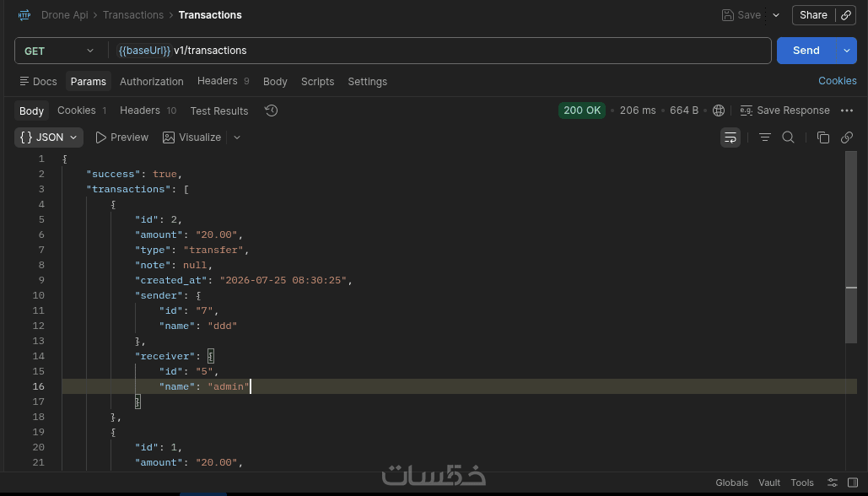
Task: Click the "transactions" key on line 3
Action: coord(128,189)
